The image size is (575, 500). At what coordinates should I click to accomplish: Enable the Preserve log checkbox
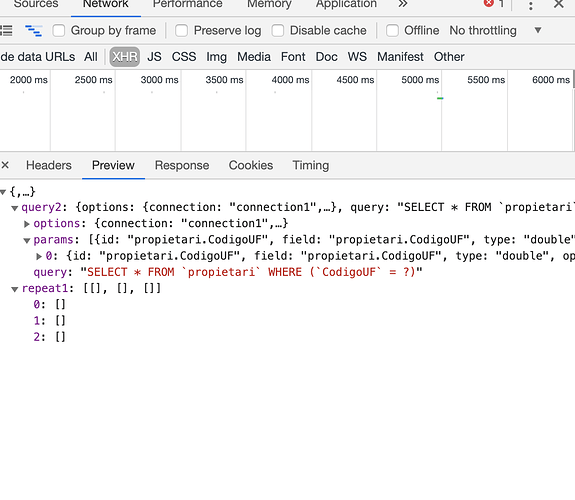(181, 30)
